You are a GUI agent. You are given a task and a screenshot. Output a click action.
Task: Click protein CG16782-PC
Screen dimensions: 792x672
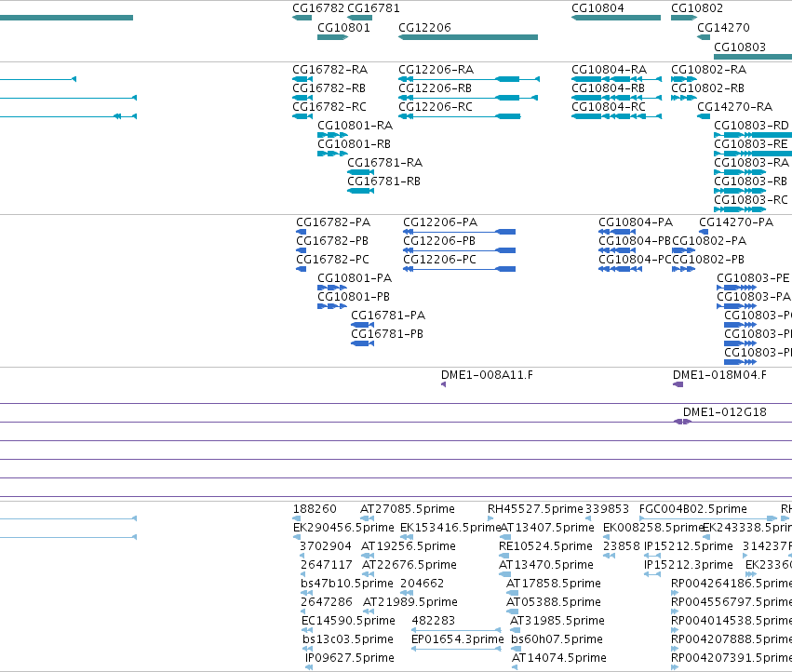pos(332,260)
